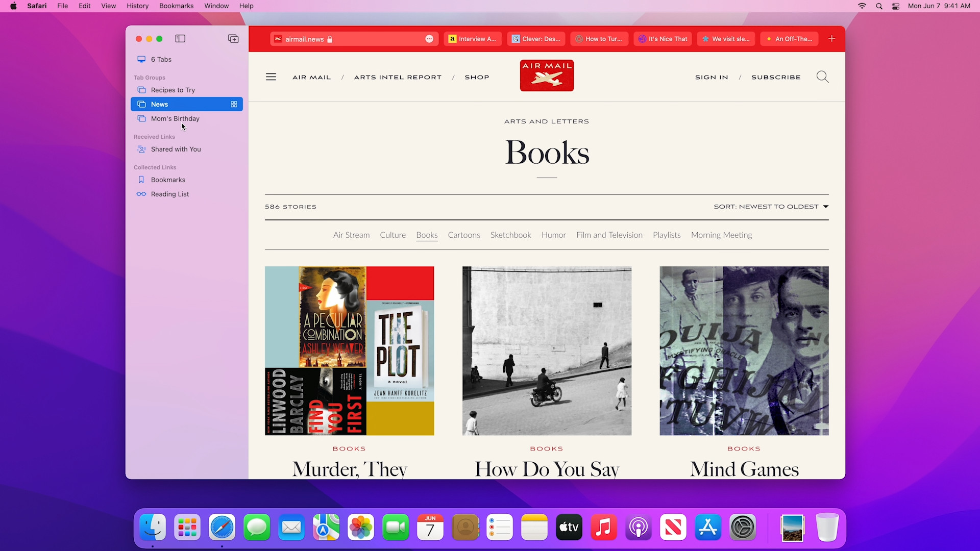This screenshot has height=551, width=980.
Task: Click the SIGN IN link
Action: click(712, 77)
